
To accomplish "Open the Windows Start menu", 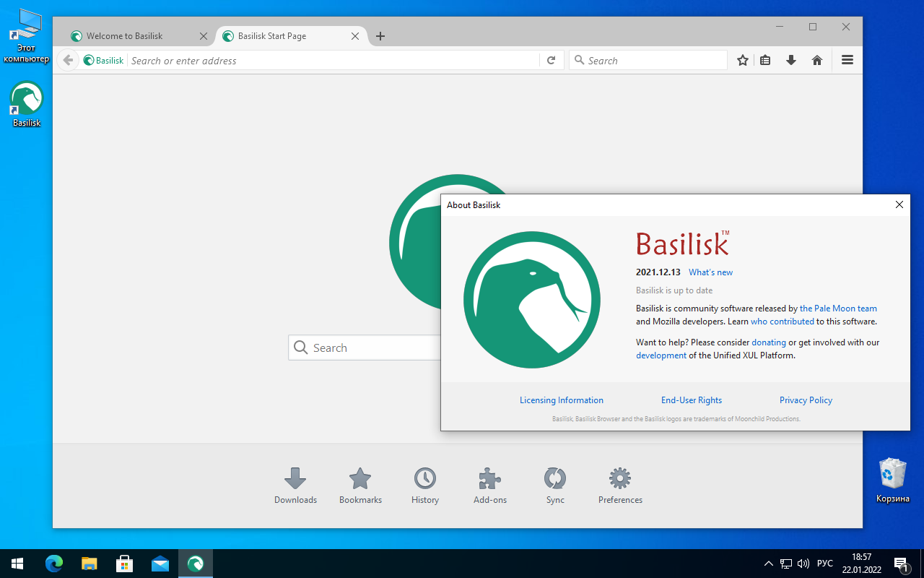I will pyautogui.click(x=17, y=564).
